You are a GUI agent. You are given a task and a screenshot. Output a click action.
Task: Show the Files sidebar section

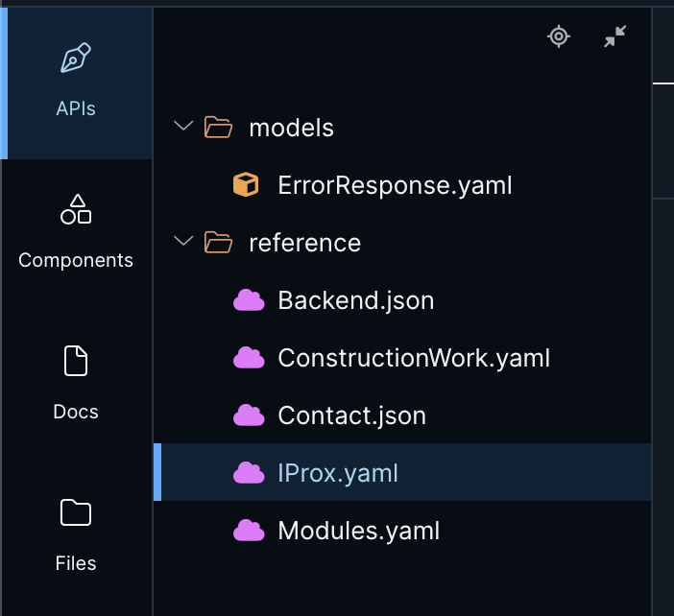tap(76, 535)
